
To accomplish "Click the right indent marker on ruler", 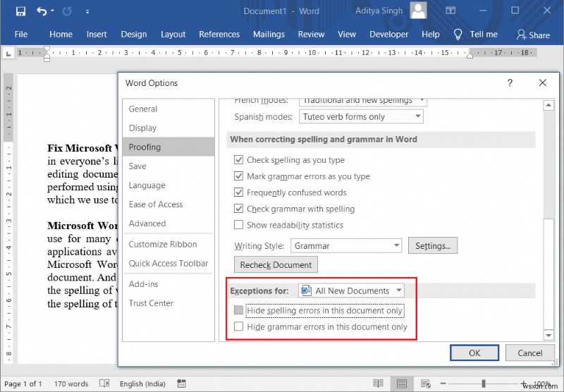I will click(470, 56).
